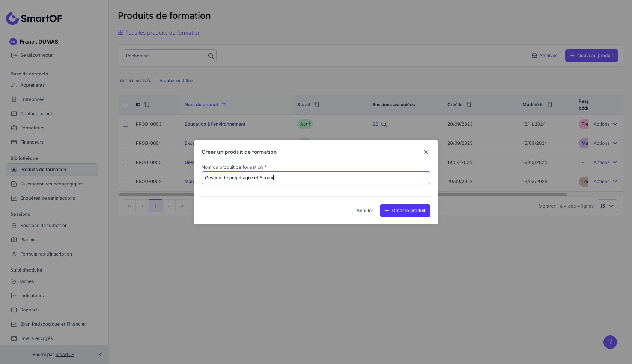The width and height of the screenshot is (632, 364).
Task: Go to Contacts clients
Action: 33,114
